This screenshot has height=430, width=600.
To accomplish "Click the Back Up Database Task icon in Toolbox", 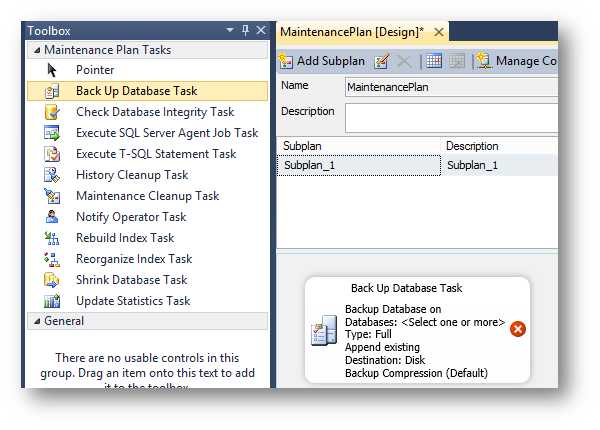I will 52,91.
